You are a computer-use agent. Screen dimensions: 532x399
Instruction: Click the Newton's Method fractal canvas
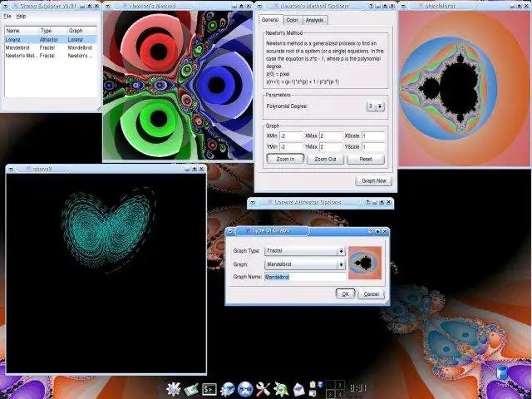(x=178, y=85)
